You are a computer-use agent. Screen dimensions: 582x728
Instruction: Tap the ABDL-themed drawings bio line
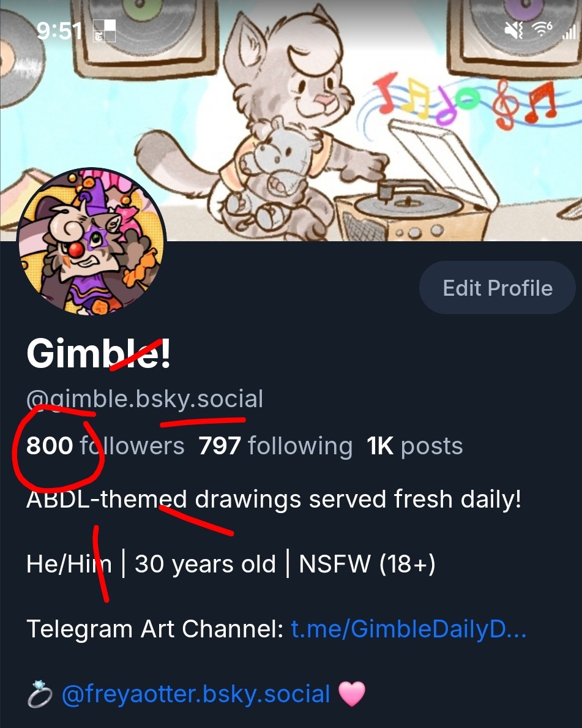pos(274,500)
